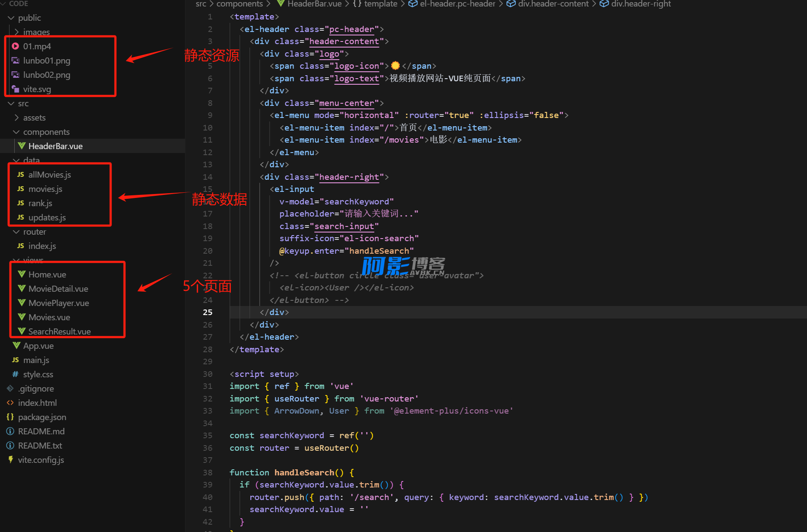Click the info icon beside README.md
This screenshot has height=532, width=807.
(10, 431)
